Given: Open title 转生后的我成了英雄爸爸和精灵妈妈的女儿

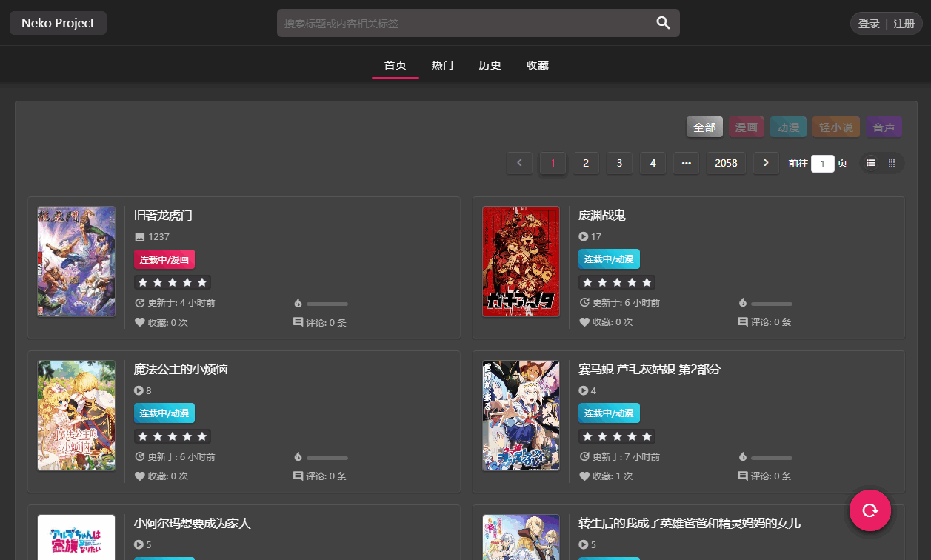Looking at the screenshot, I should [690, 523].
